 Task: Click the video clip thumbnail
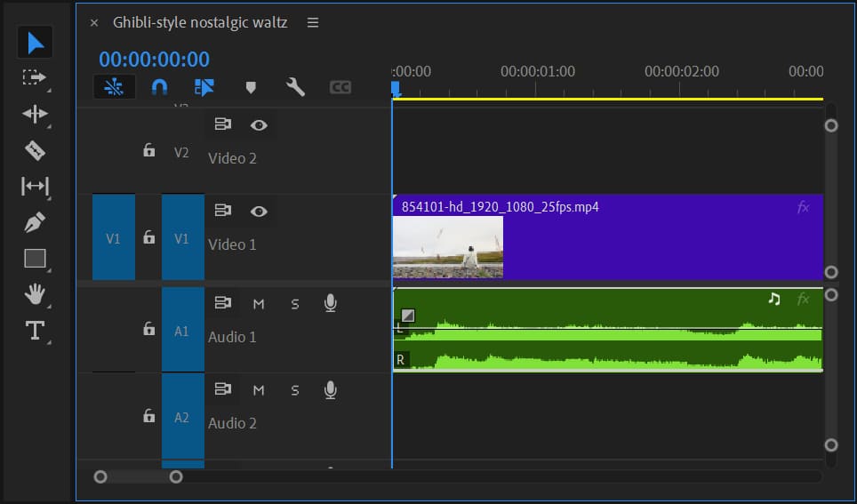pyautogui.click(x=448, y=247)
